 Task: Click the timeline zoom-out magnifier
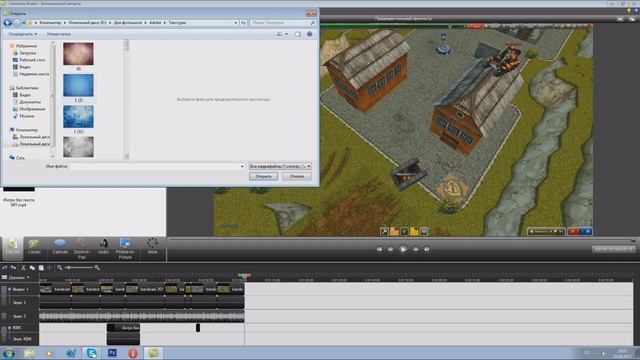tap(60, 268)
